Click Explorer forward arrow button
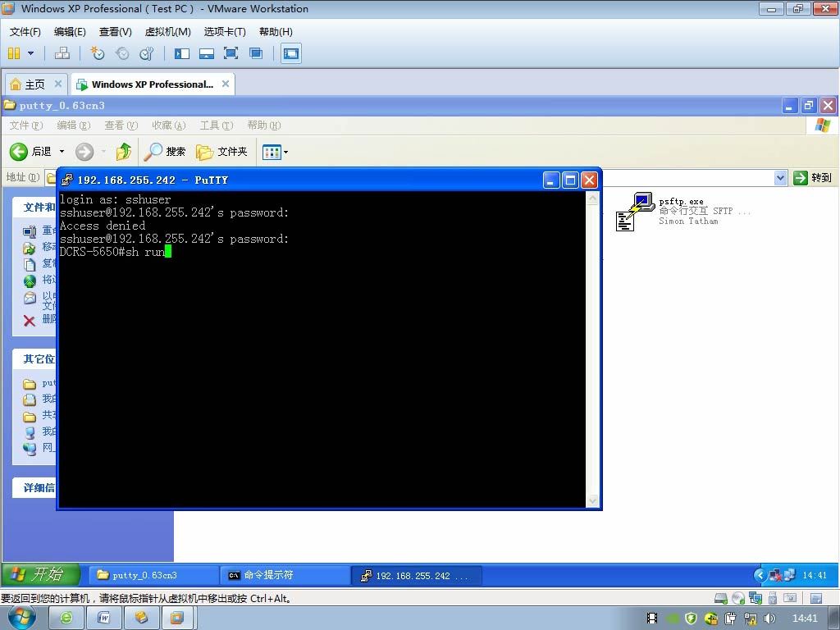This screenshot has width=840, height=630. [x=84, y=152]
